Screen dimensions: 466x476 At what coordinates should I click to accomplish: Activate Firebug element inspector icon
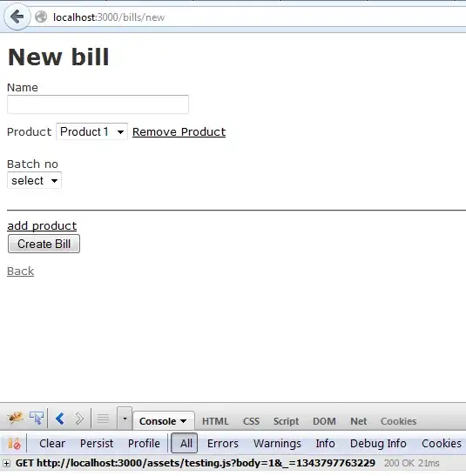37,418
